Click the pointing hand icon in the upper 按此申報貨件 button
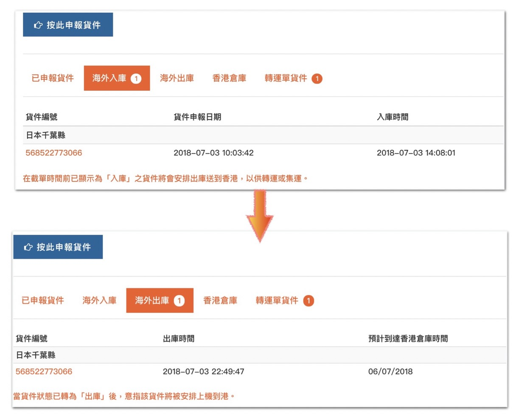516x420 pixels. pyautogui.click(x=38, y=25)
